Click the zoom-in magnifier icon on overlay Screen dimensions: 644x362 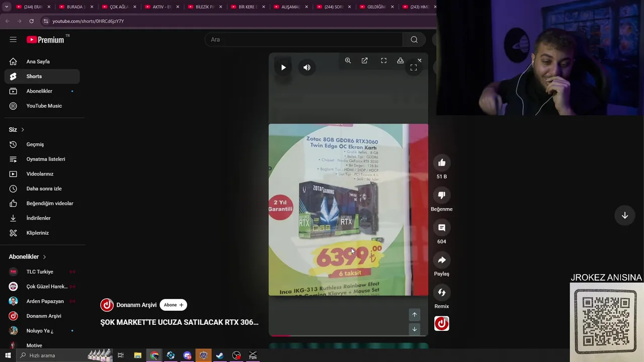pyautogui.click(x=348, y=60)
